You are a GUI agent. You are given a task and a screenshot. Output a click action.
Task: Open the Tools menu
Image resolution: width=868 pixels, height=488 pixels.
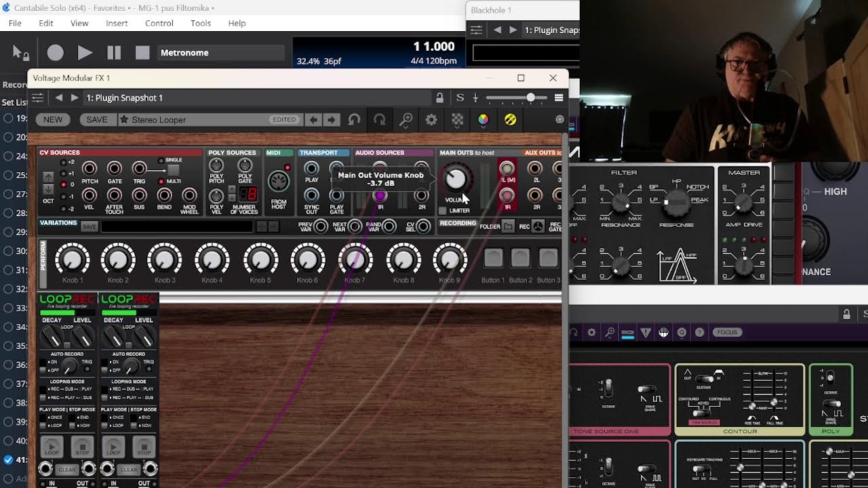[x=201, y=23]
